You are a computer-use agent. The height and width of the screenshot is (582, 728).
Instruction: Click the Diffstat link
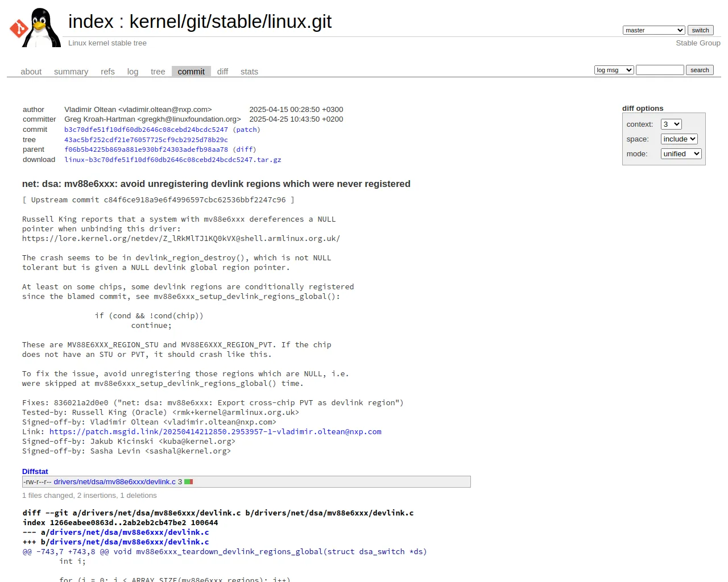pos(35,472)
